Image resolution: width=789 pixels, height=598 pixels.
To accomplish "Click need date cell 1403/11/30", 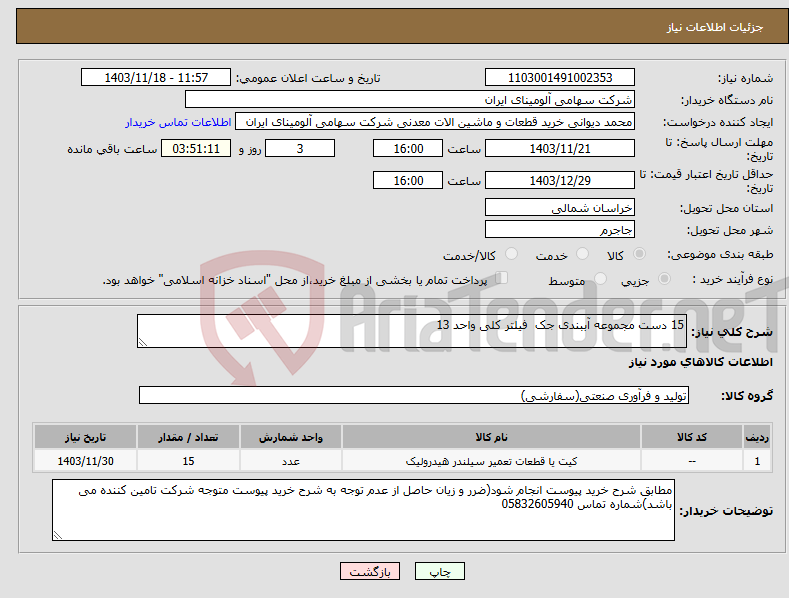I will (86, 461).
